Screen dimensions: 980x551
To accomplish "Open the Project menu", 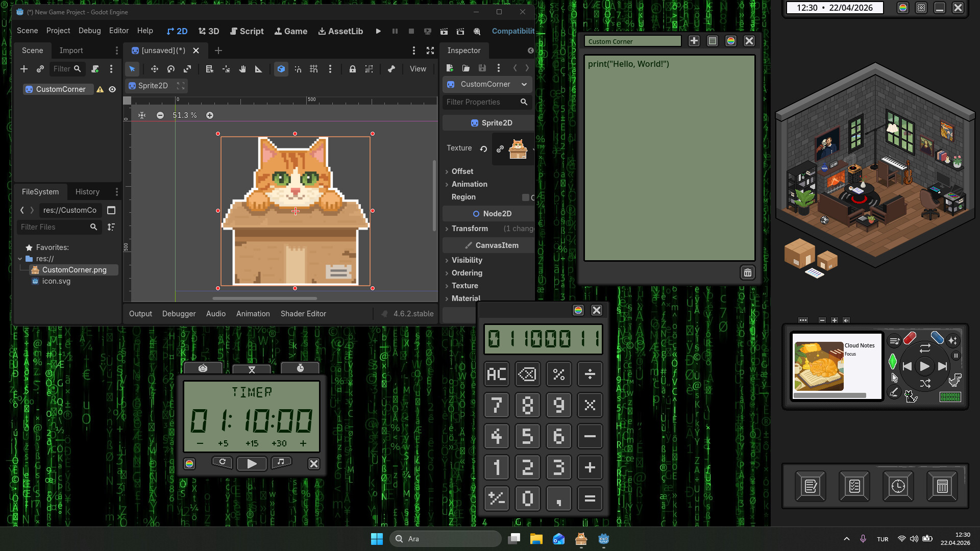I will 58,31.
